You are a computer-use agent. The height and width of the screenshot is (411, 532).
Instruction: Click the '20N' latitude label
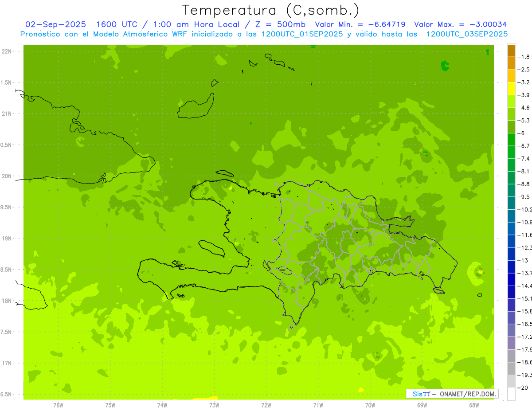pos(7,176)
